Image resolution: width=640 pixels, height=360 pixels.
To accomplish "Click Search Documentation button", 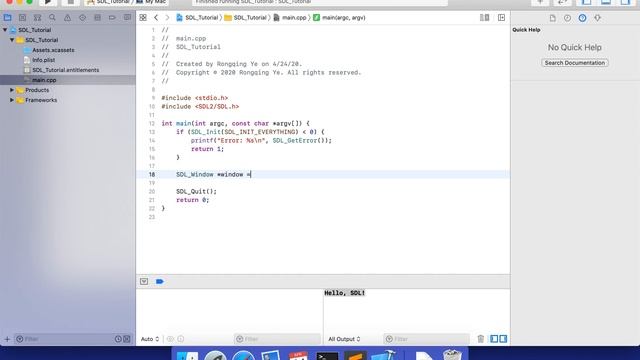I will [x=575, y=63].
